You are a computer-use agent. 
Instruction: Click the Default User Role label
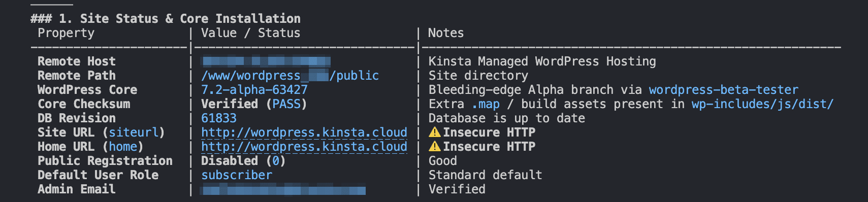click(x=98, y=175)
